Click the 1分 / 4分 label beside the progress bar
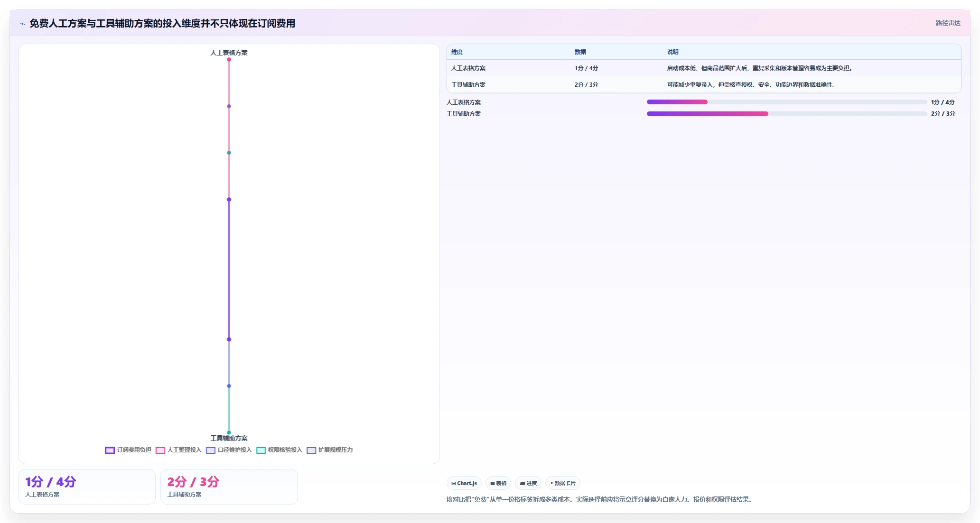Viewport: 980px width, 523px height. click(x=943, y=102)
